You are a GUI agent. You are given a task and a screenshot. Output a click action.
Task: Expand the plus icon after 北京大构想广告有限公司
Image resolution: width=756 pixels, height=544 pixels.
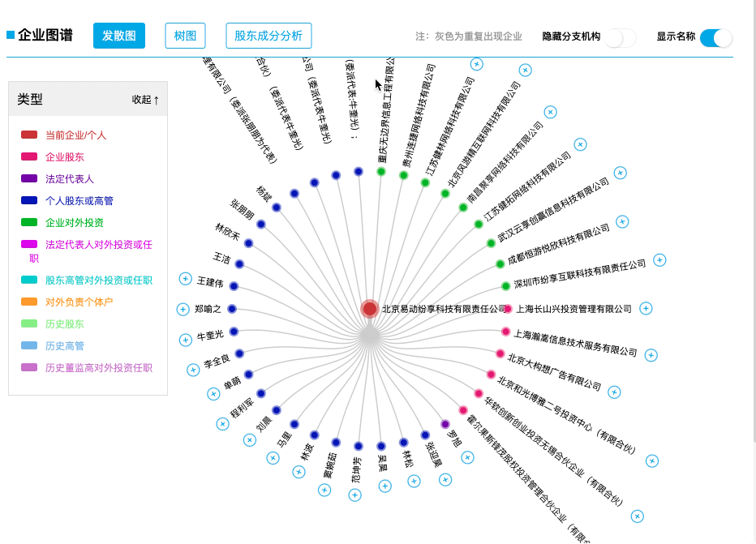(614, 392)
